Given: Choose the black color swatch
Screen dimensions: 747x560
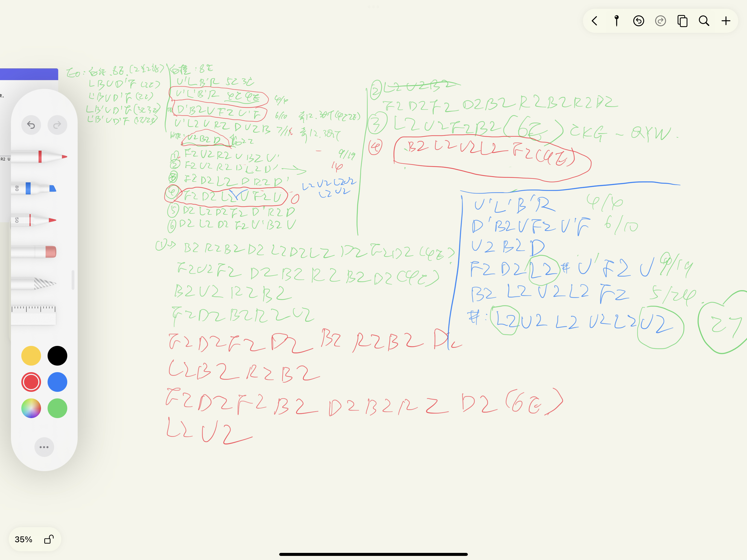Looking at the screenshot, I should pyautogui.click(x=57, y=356).
